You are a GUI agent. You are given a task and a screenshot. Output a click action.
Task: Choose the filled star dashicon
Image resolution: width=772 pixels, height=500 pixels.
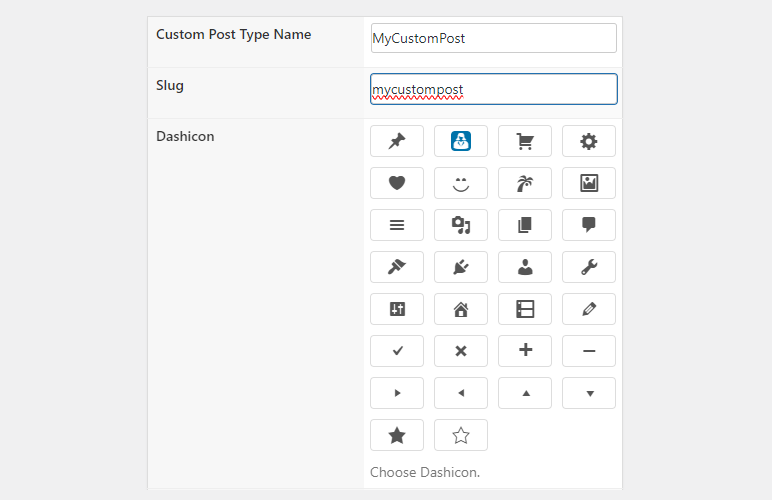(x=397, y=435)
